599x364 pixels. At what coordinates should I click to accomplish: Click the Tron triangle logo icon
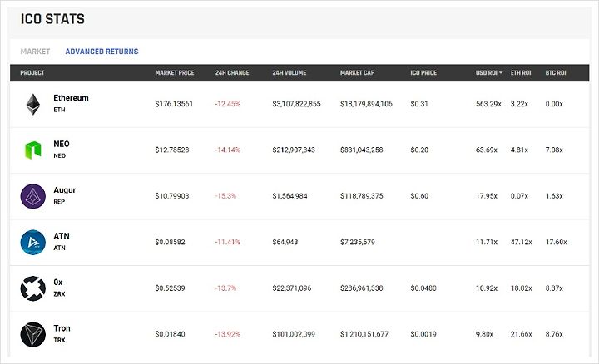(32, 335)
